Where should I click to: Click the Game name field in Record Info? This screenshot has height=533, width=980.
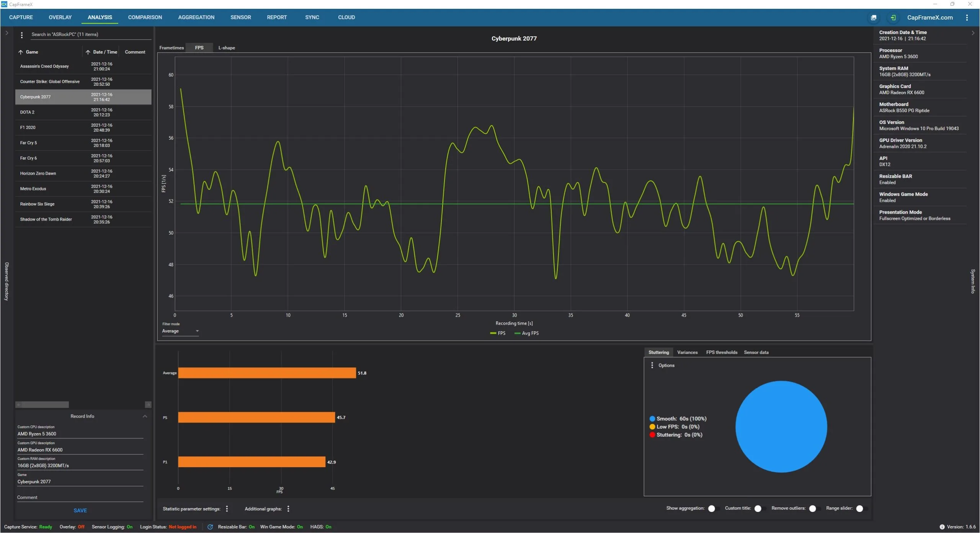click(80, 482)
